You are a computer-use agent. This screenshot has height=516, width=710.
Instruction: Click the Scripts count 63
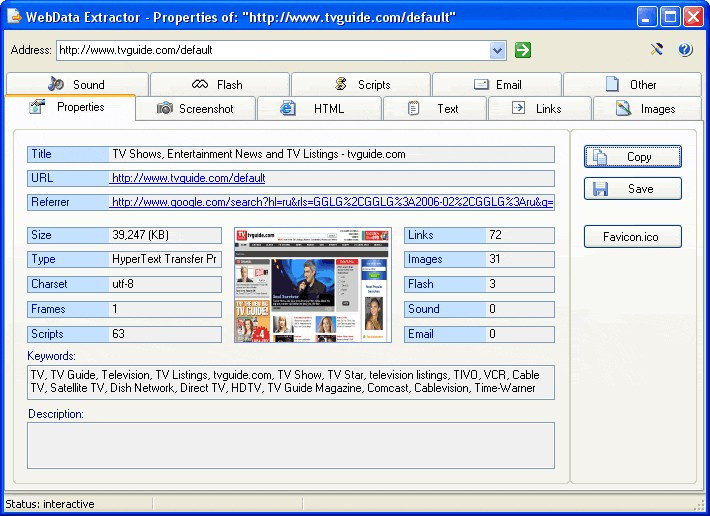pyautogui.click(x=118, y=334)
